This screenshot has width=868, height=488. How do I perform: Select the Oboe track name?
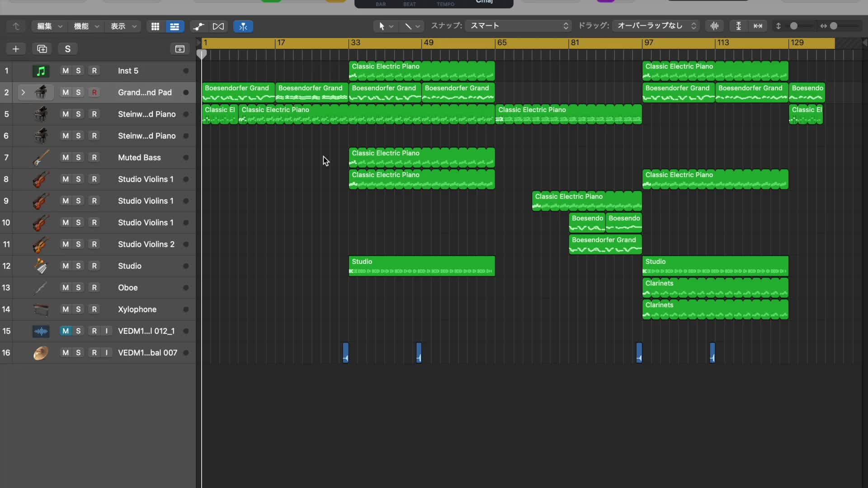(127, 288)
